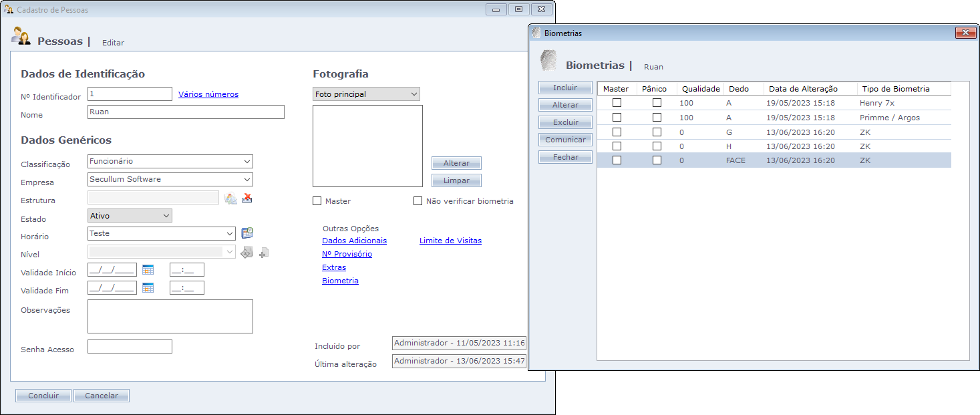Image resolution: width=980 pixels, height=415 pixels.
Task: Click the clear Estrutura red X icon
Action: click(x=247, y=198)
